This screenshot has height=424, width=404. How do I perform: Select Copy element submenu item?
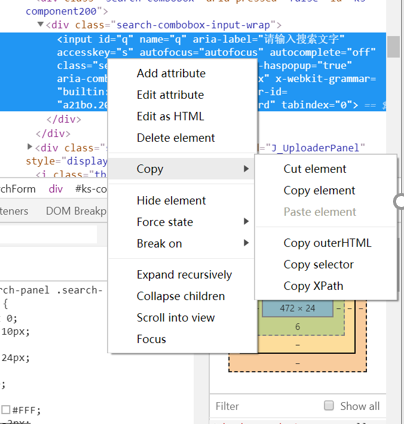tap(326, 190)
